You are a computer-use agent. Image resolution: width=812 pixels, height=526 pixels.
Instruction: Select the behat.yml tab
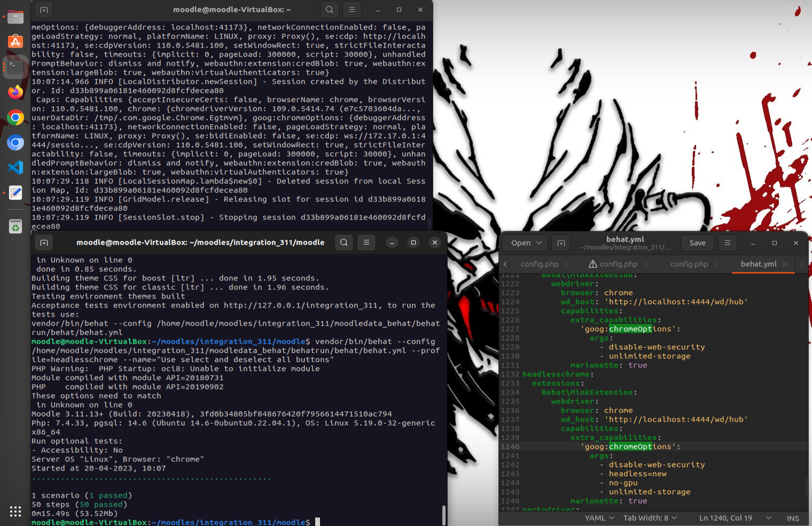pos(759,264)
